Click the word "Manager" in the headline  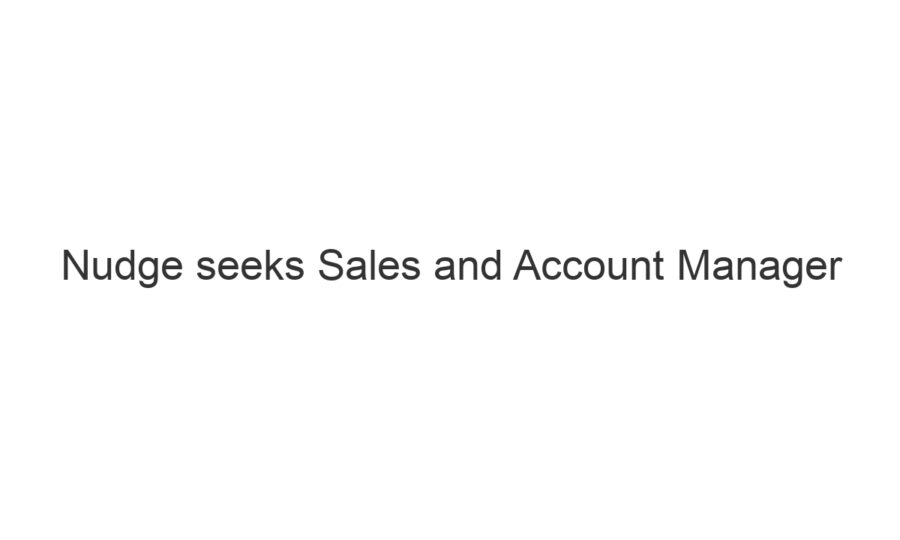click(760, 268)
